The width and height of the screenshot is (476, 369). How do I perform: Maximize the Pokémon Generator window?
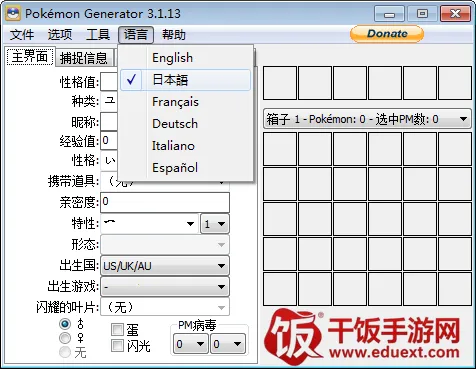coord(422,14)
